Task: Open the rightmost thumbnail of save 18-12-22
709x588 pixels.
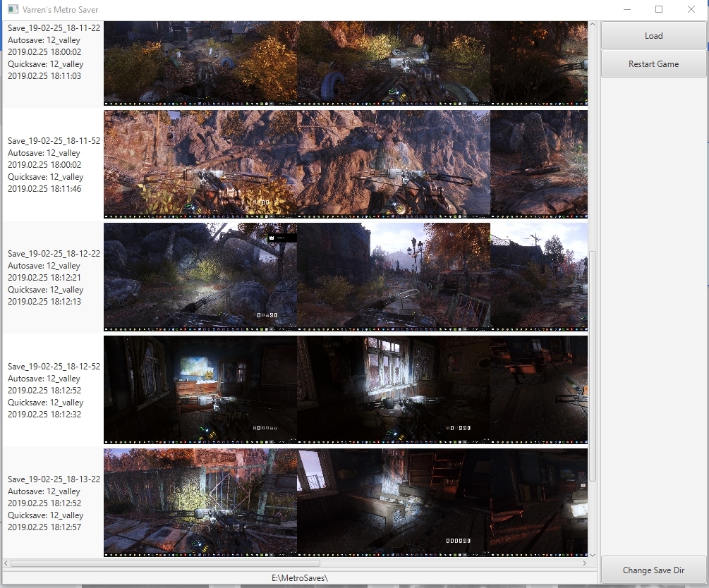Action: click(x=539, y=277)
